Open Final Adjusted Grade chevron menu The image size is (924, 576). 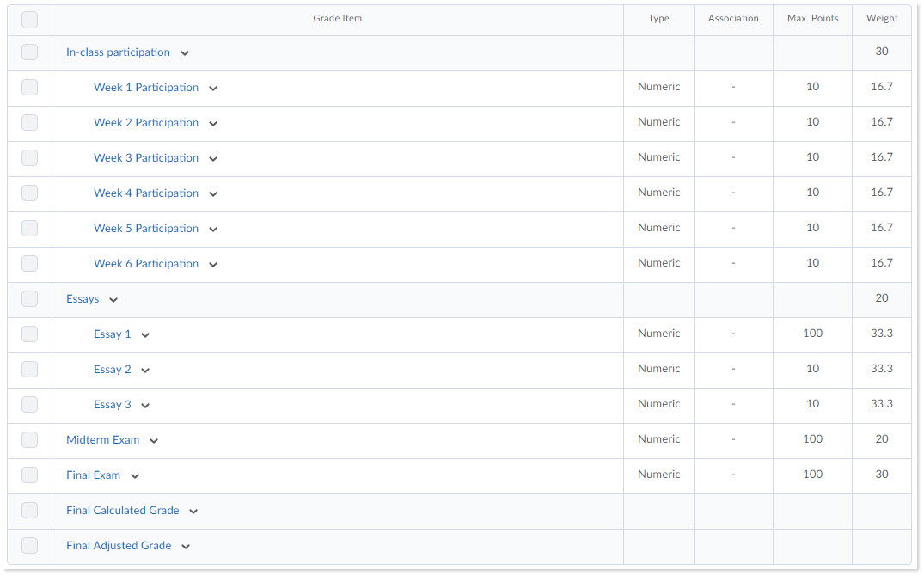(x=186, y=547)
